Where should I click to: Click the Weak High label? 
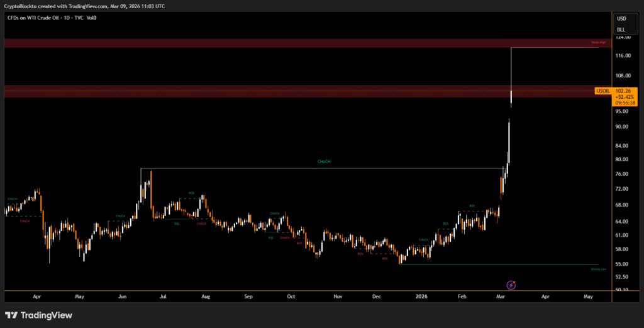point(597,42)
